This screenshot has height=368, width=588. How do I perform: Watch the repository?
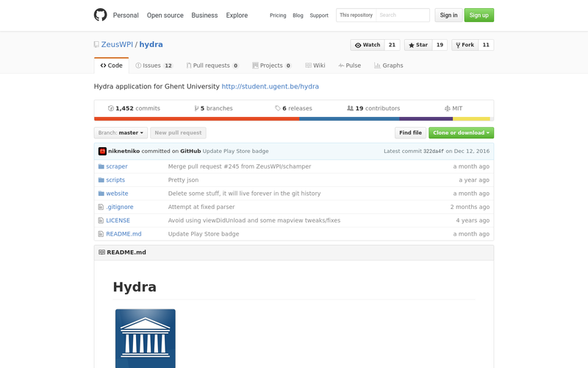(367, 45)
